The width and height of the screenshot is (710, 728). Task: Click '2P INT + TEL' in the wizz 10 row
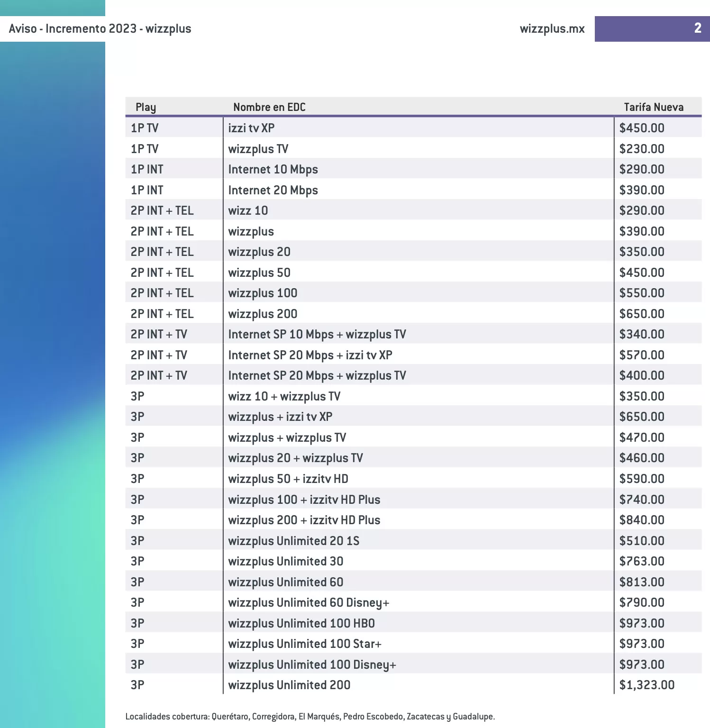tap(162, 210)
